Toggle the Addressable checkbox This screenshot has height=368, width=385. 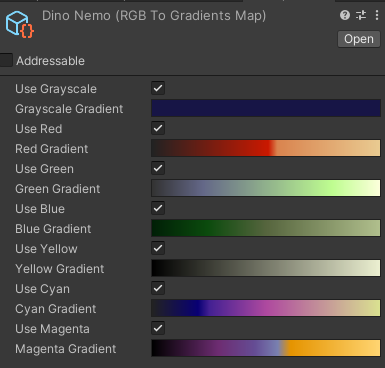click(x=6, y=60)
